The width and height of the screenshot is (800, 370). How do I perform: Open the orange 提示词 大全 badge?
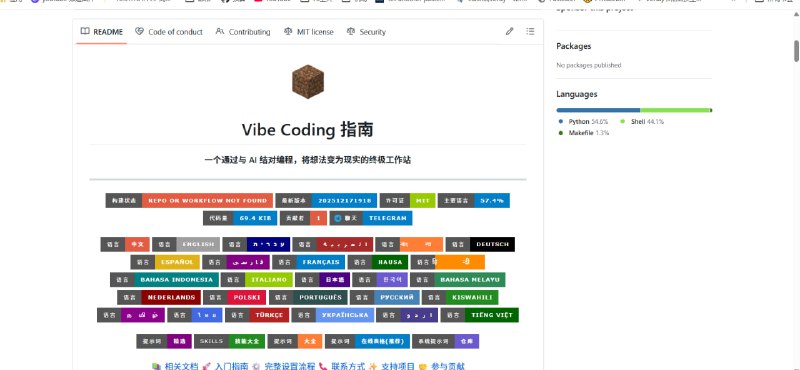[x=295, y=341]
